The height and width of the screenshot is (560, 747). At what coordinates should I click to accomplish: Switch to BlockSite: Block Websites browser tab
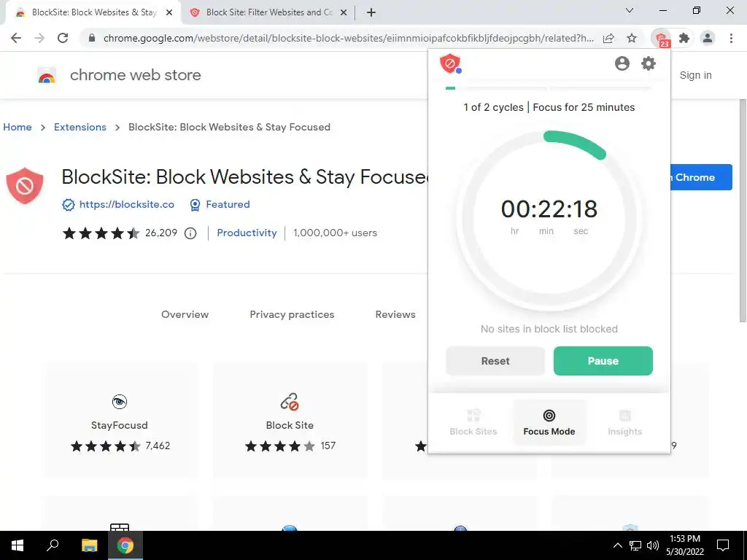tap(93, 13)
